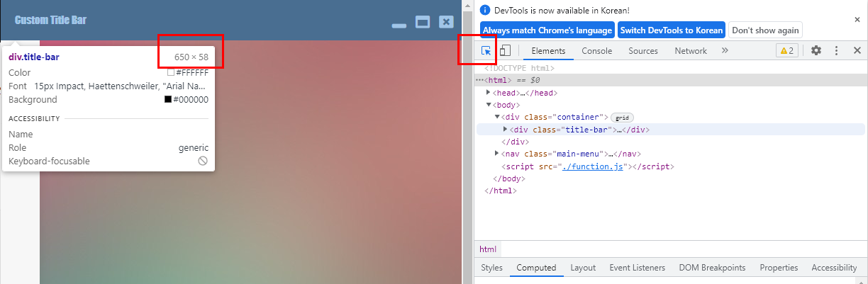Select the Computed pane tab
Image resolution: width=868 pixels, height=284 pixels.
tap(536, 268)
